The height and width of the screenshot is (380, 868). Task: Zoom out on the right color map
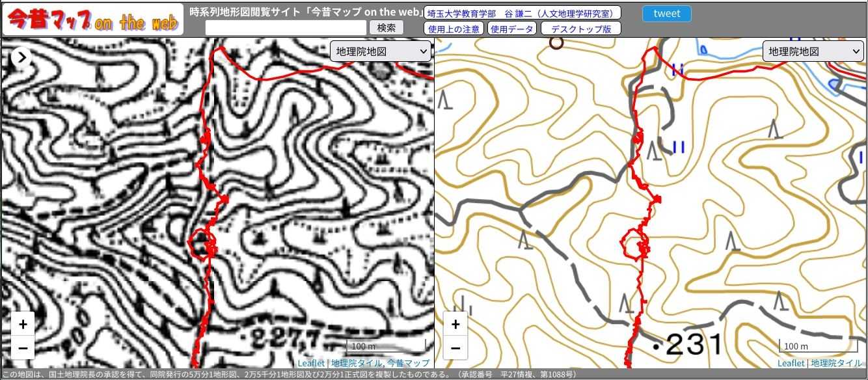tap(455, 347)
